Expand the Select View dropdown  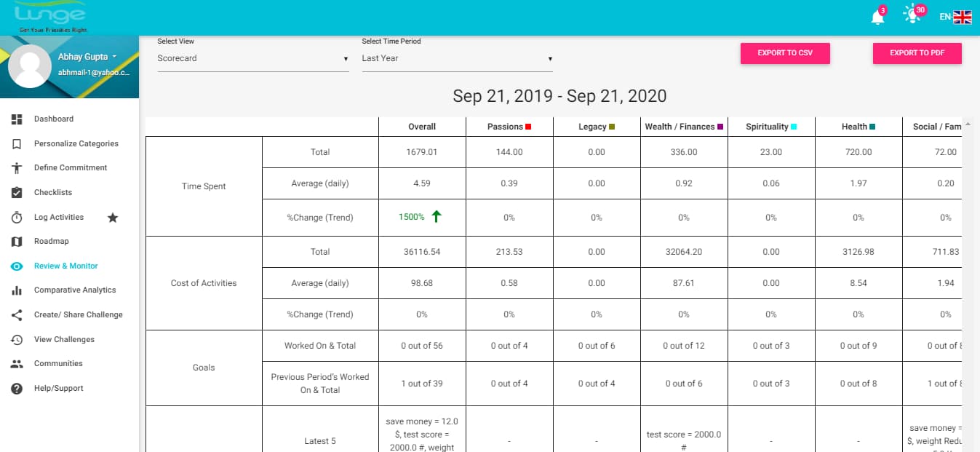coord(253,59)
